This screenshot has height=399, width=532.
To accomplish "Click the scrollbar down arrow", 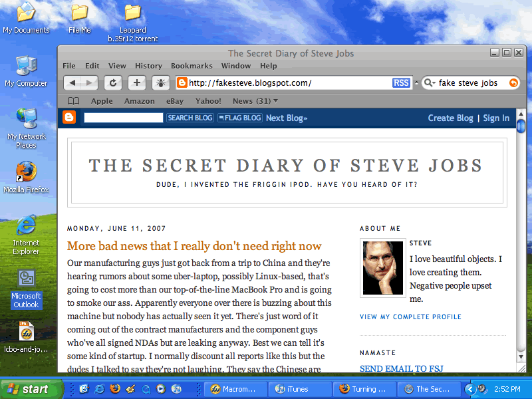I will point(521,356).
